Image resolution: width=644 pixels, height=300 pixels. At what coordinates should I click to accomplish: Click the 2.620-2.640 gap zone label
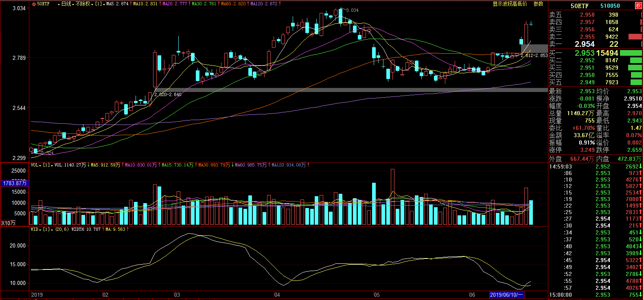[x=168, y=94]
